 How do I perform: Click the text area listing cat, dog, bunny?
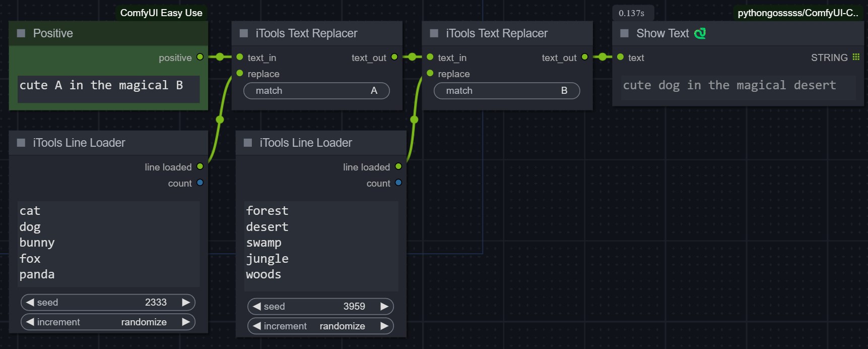pyautogui.click(x=108, y=244)
